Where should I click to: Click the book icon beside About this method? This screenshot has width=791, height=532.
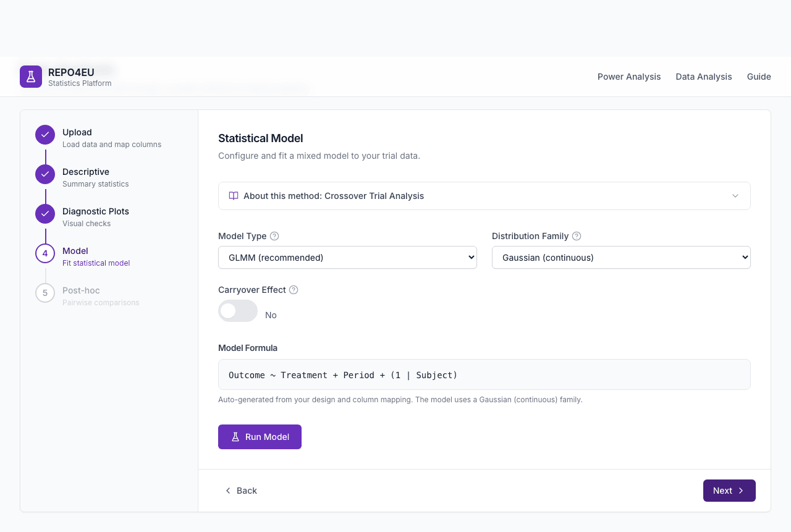[x=234, y=196]
